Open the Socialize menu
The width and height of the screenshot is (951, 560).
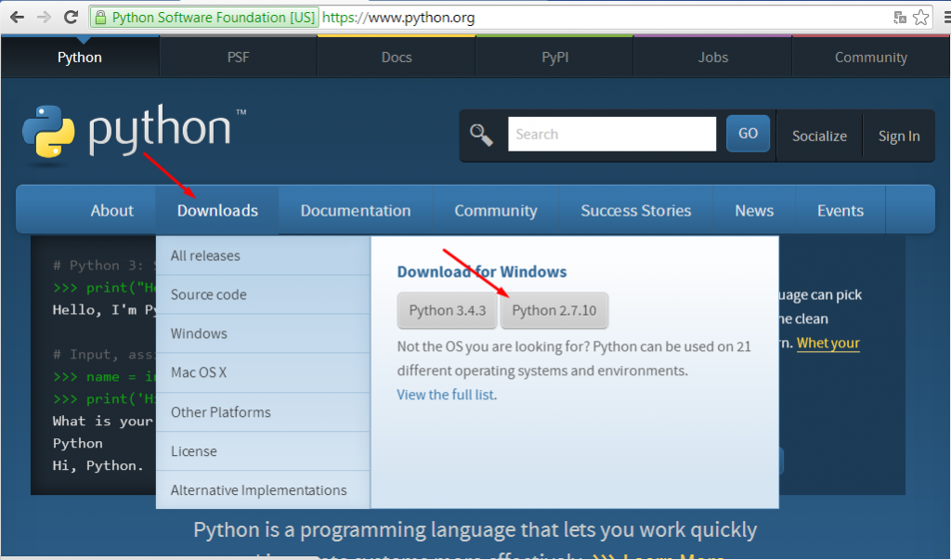pos(819,136)
